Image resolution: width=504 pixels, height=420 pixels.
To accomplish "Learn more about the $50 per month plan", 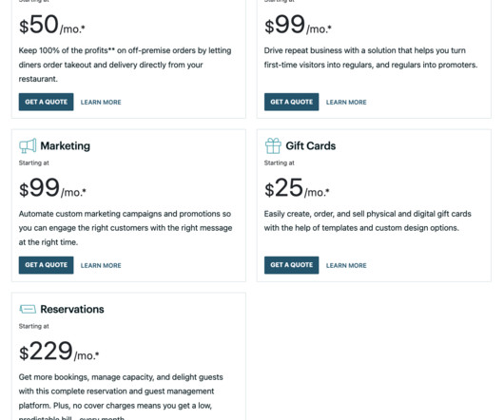I will click(101, 102).
